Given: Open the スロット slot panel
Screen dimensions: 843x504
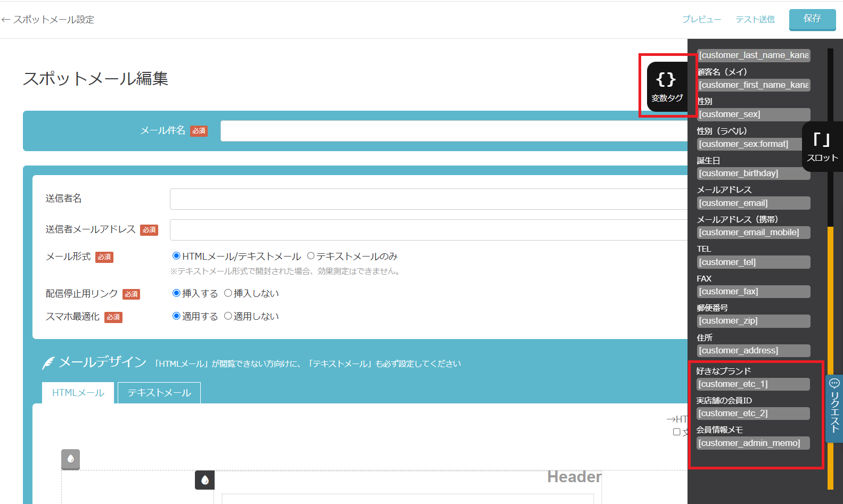Looking at the screenshot, I should (822, 146).
